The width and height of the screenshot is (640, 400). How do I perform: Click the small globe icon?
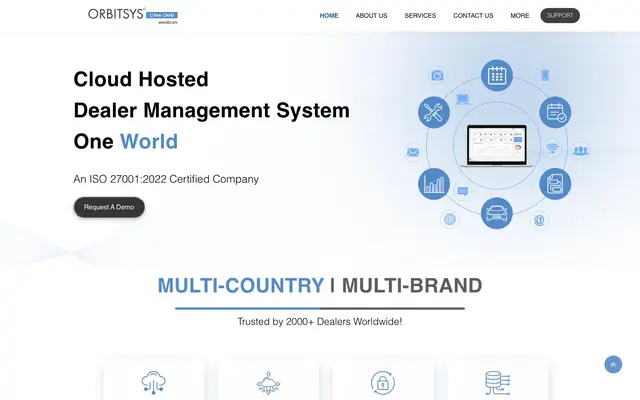click(449, 219)
